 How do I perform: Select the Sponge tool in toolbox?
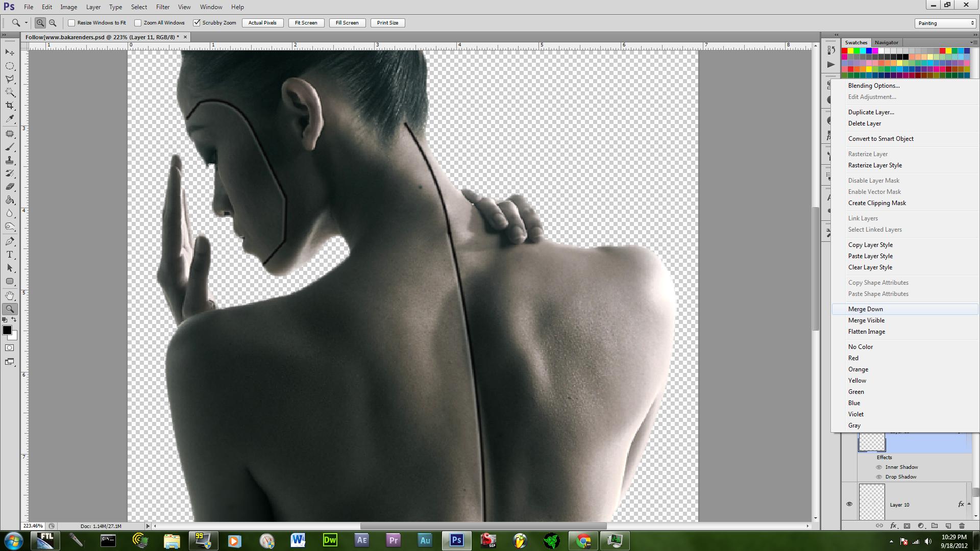[10, 227]
